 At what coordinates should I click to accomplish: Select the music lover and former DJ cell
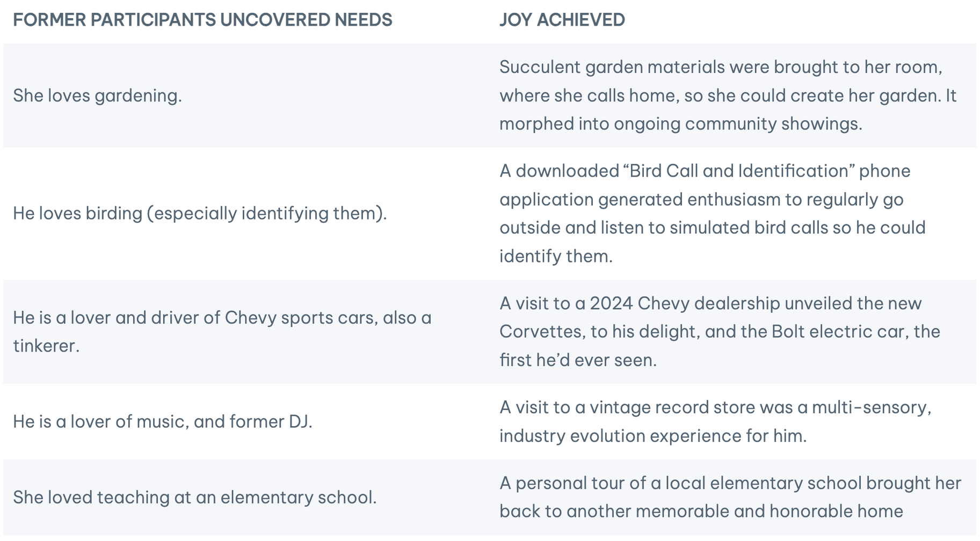click(162, 421)
